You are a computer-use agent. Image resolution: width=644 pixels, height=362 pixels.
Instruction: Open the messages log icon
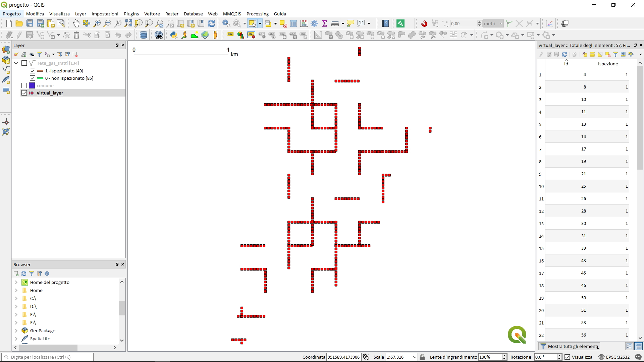click(x=638, y=357)
